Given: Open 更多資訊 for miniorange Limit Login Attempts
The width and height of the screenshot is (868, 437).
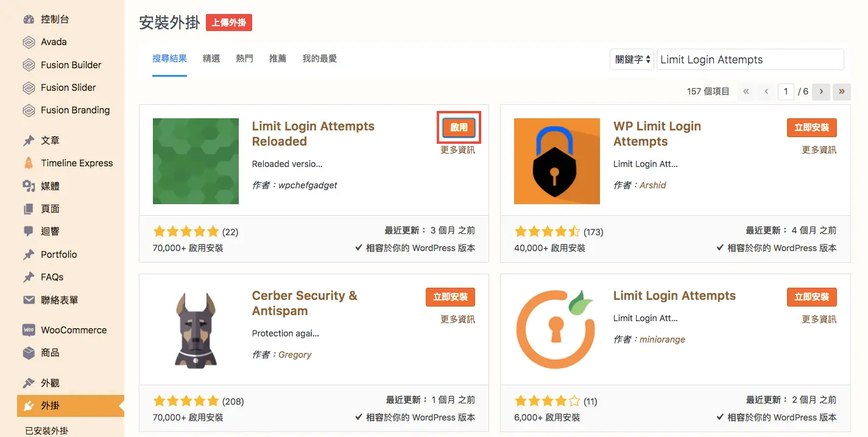Looking at the screenshot, I should (819, 319).
